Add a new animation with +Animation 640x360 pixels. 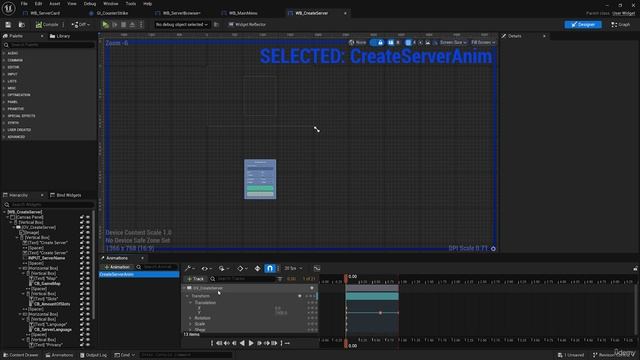point(116,267)
